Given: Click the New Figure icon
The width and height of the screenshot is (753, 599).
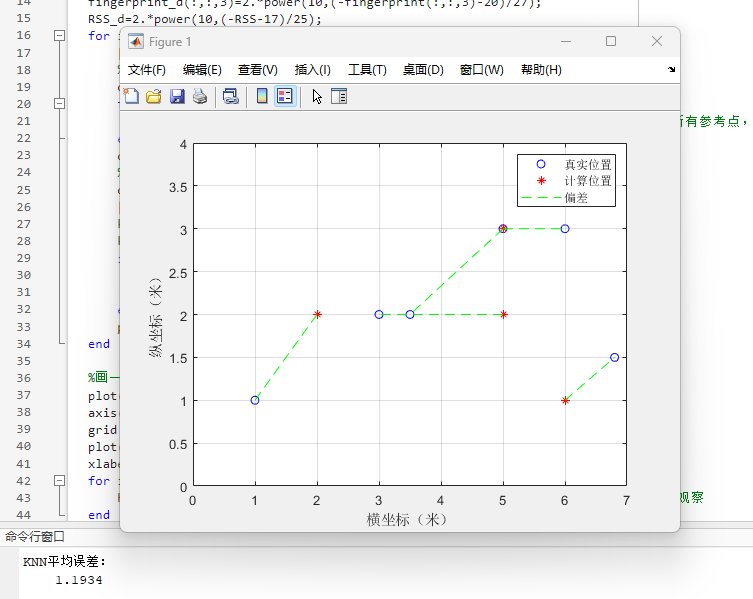Looking at the screenshot, I should coord(131,97).
